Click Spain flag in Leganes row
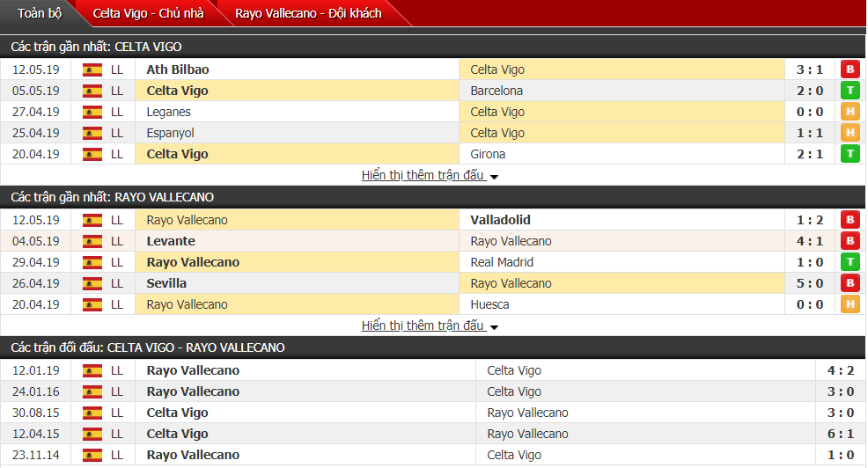The height and width of the screenshot is (468, 868). point(92,112)
